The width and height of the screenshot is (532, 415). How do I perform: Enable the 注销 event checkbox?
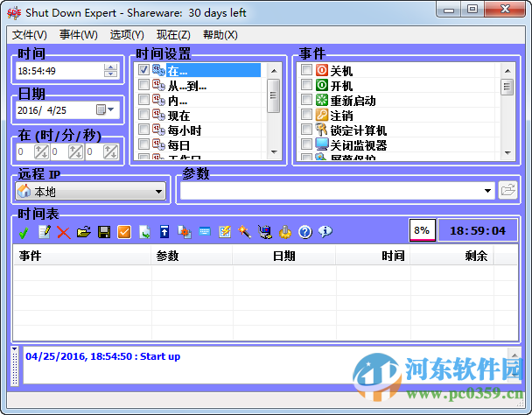point(306,115)
